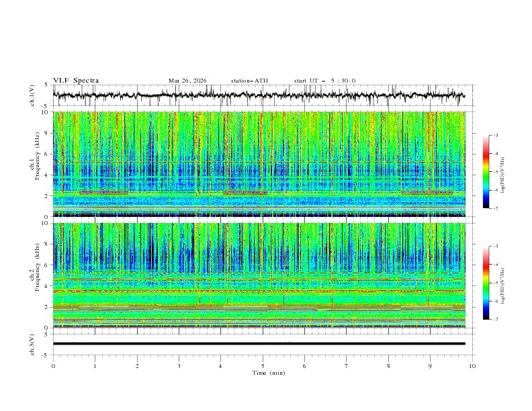Screen dimensions: 532x411
Task: Click the ch.1 spectrogram panel
Action: pyautogui.click(x=259, y=164)
